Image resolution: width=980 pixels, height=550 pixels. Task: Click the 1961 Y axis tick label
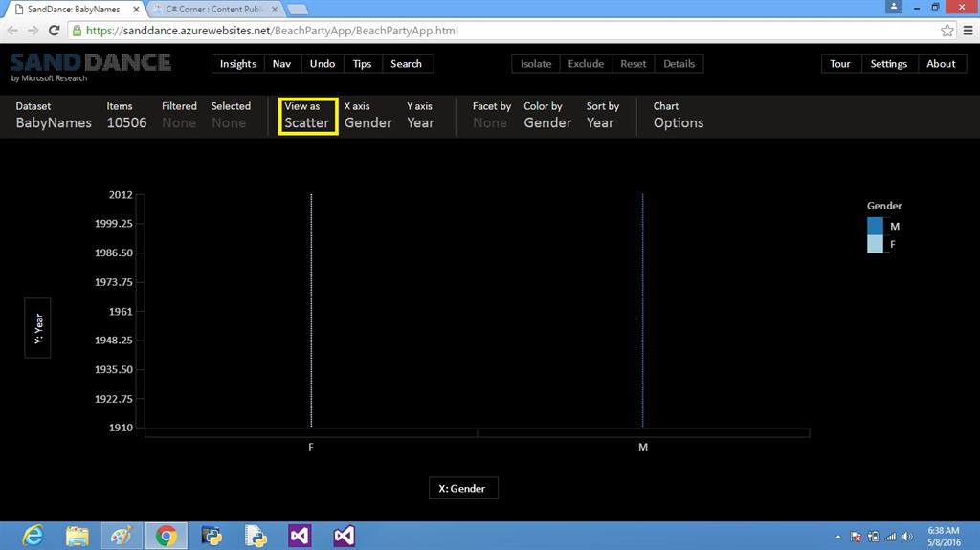click(121, 311)
